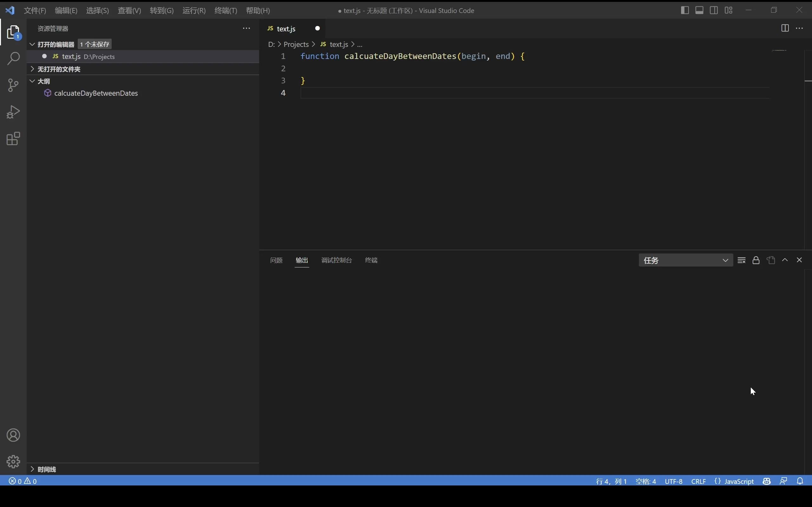Select calcuateDayBetweenDates in the outline
This screenshot has height=507, width=812.
(96, 93)
